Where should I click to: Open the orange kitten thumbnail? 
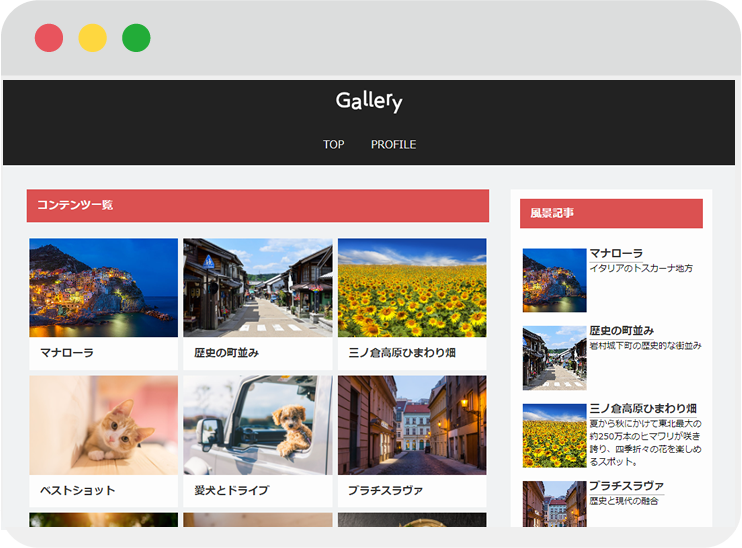click(103, 424)
